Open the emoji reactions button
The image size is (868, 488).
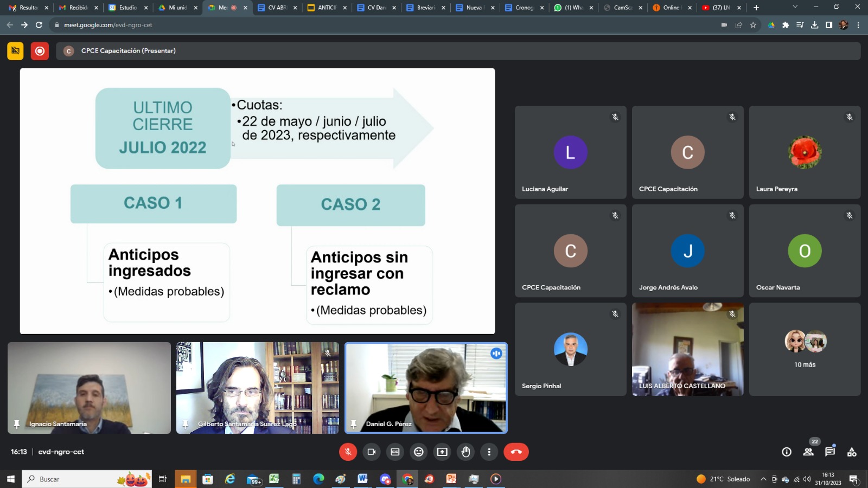419,452
